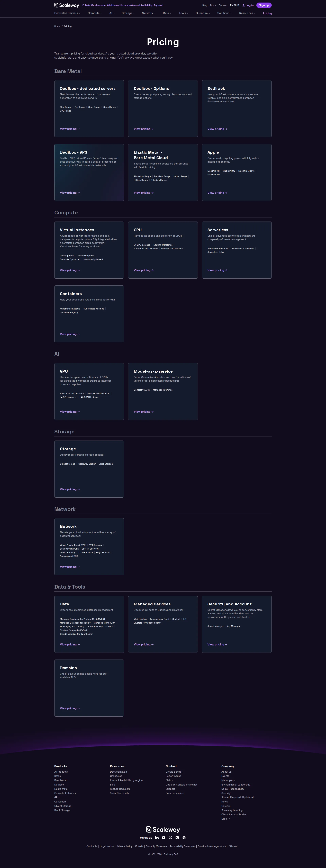Switch language to FR
Viewport: 326px width, 868px height.
click(x=235, y=5)
